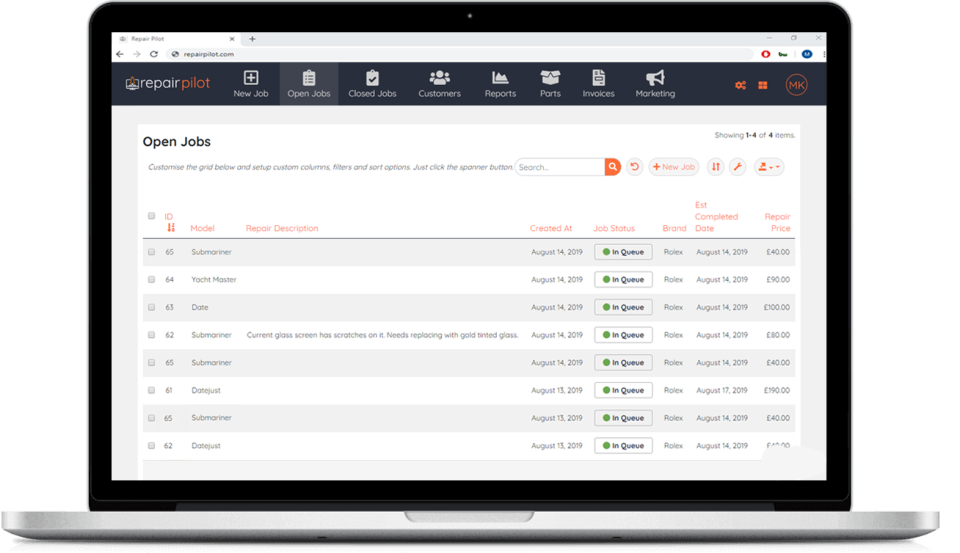Screen dimensions: 960x553
Task: Click the £80.00 price cell
Action: [778, 335]
